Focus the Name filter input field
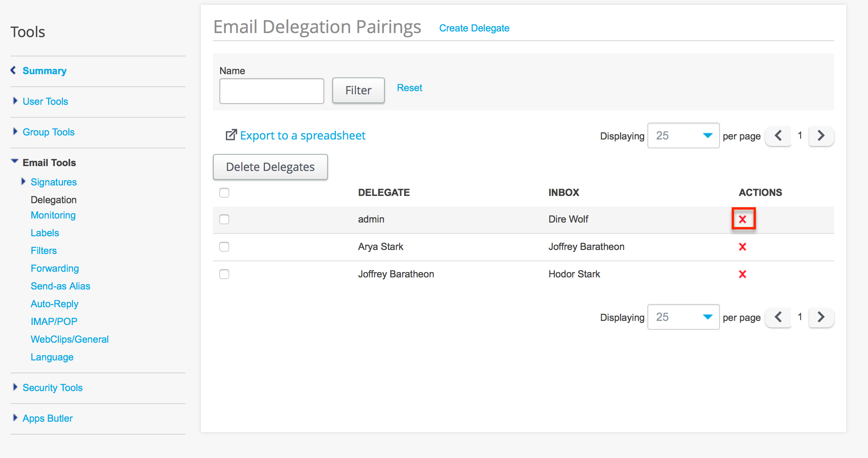 pos(272,91)
